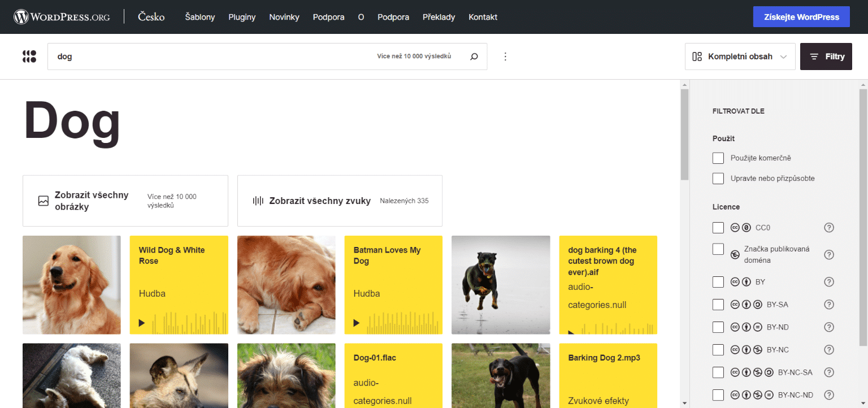868x408 pixels.
Task: Open Kompletní obsah content type dropdown
Action: pyautogui.click(x=740, y=57)
